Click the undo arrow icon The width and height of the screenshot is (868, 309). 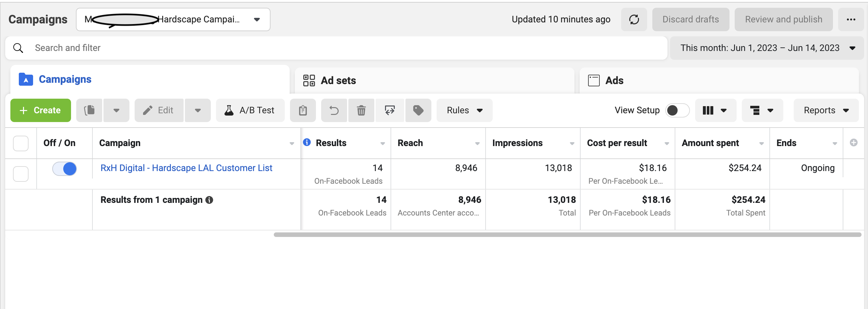tap(333, 110)
